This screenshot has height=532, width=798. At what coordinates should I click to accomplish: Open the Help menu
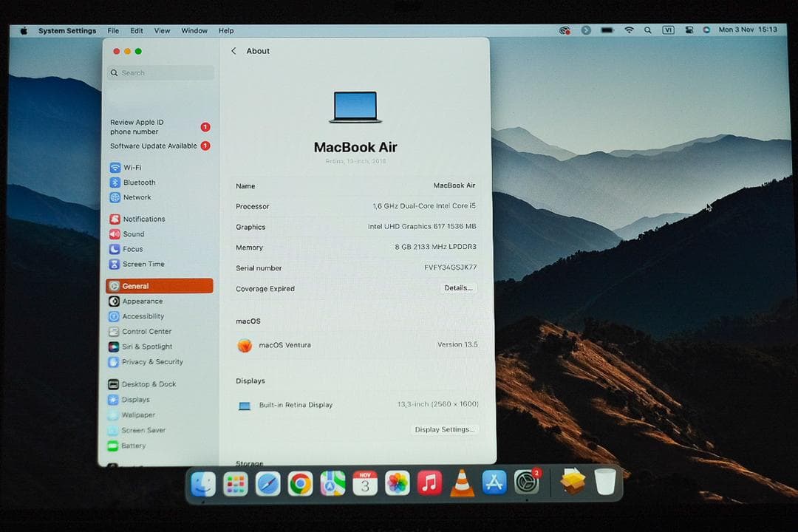pos(226,30)
